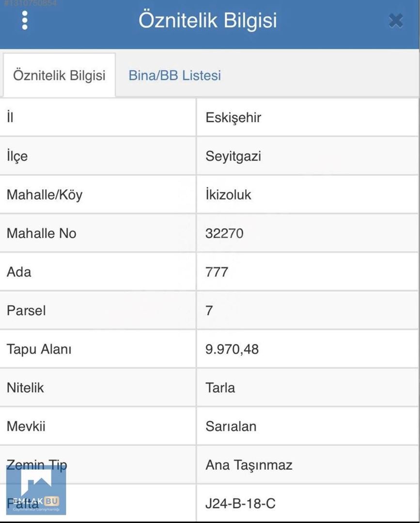Click the Eskişehir province value
The height and width of the screenshot is (523, 420).
tap(233, 118)
